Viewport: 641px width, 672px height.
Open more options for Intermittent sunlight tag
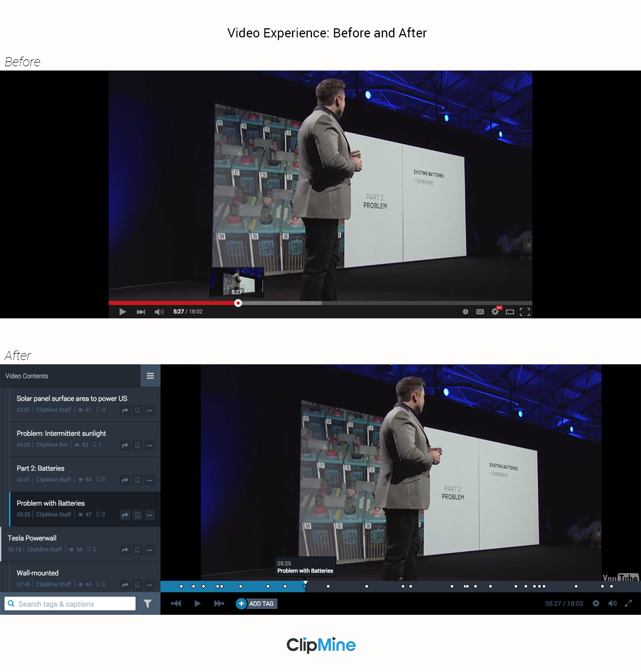coord(150,446)
